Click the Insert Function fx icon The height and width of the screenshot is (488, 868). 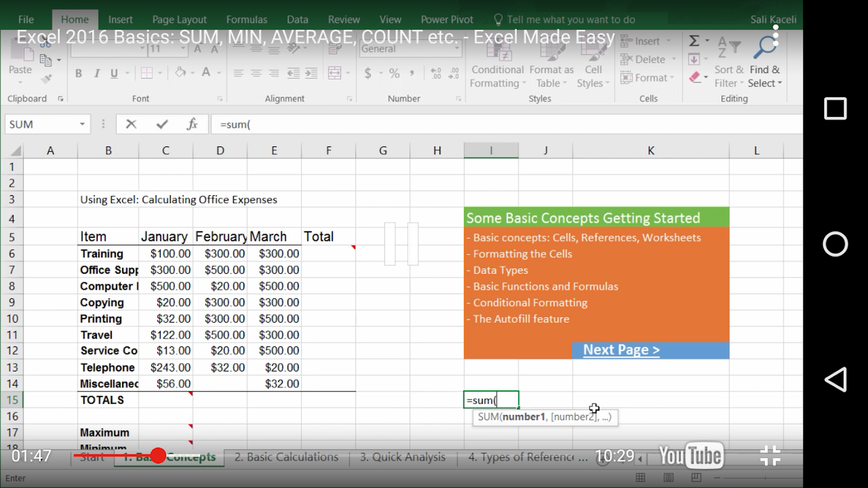click(x=192, y=124)
